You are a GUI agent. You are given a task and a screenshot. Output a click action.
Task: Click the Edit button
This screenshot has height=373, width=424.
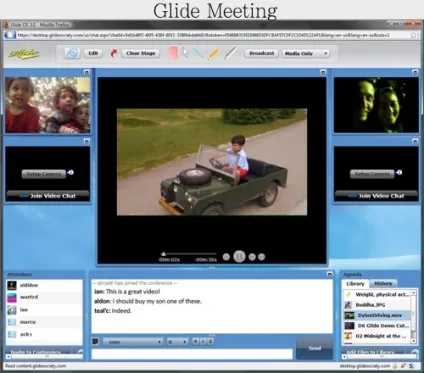(93, 53)
